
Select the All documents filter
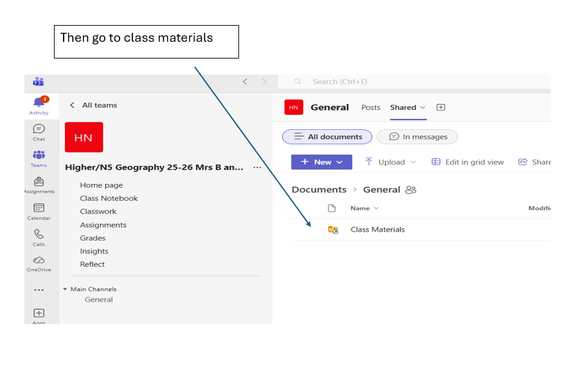point(327,136)
